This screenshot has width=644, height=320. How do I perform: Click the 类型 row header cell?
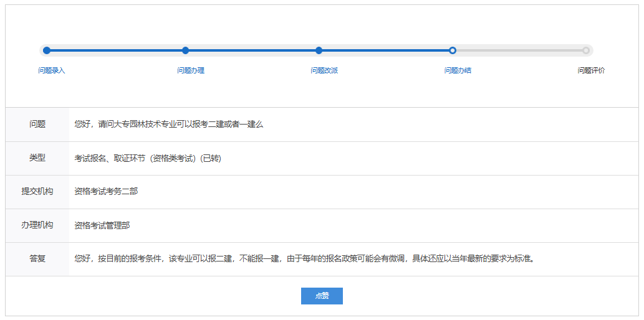click(x=37, y=158)
